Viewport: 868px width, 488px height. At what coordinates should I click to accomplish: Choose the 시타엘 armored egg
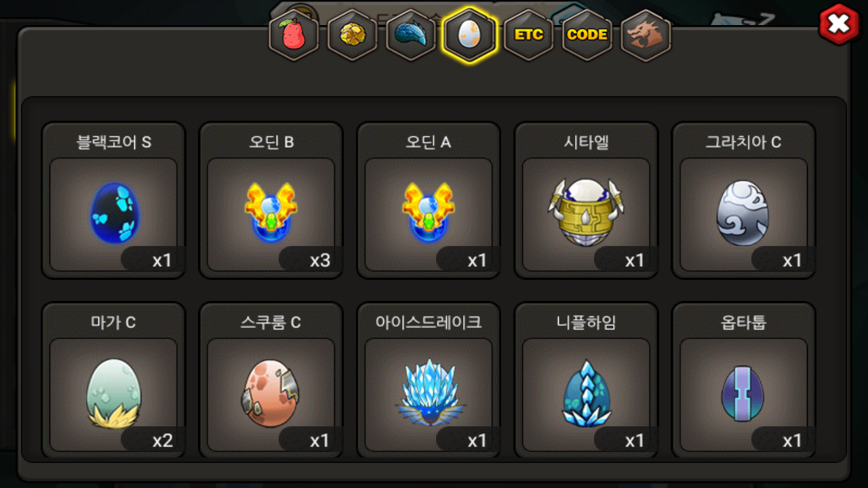point(586,200)
